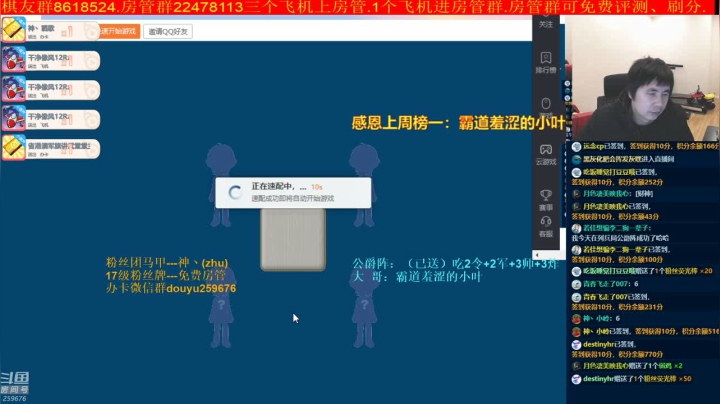Click avatar next to 黑灰化肥 chat message
Viewport: 720px width, 404px height.
click(x=576, y=159)
